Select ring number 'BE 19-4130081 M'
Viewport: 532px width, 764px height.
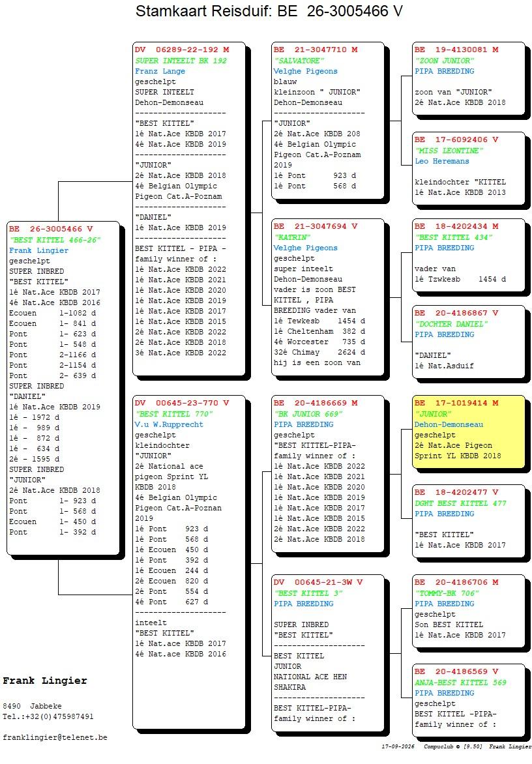[457, 49]
